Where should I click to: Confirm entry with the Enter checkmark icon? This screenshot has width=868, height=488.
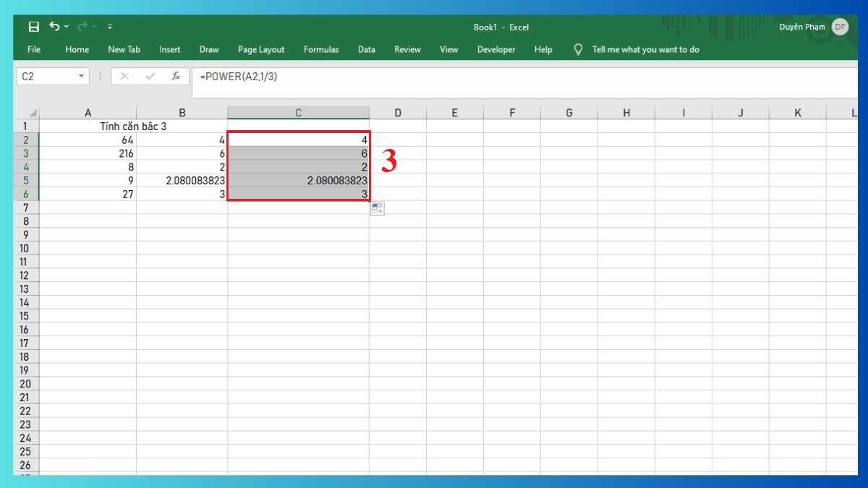point(149,76)
